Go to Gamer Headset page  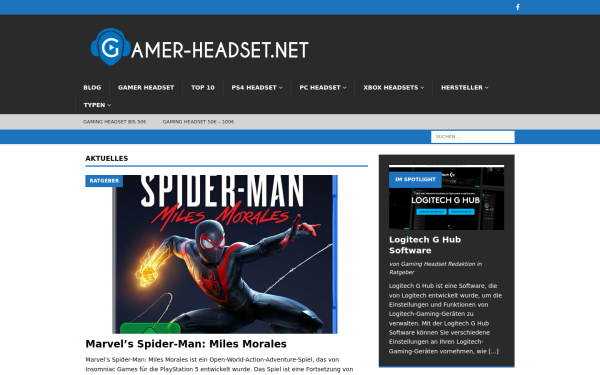tap(146, 88)
